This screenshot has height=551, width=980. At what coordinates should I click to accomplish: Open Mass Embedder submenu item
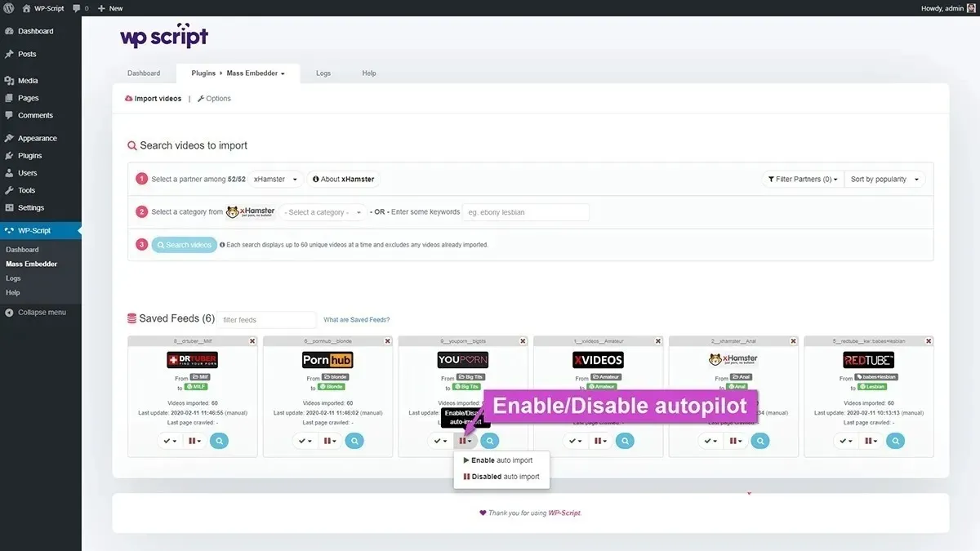click(31, 264)
